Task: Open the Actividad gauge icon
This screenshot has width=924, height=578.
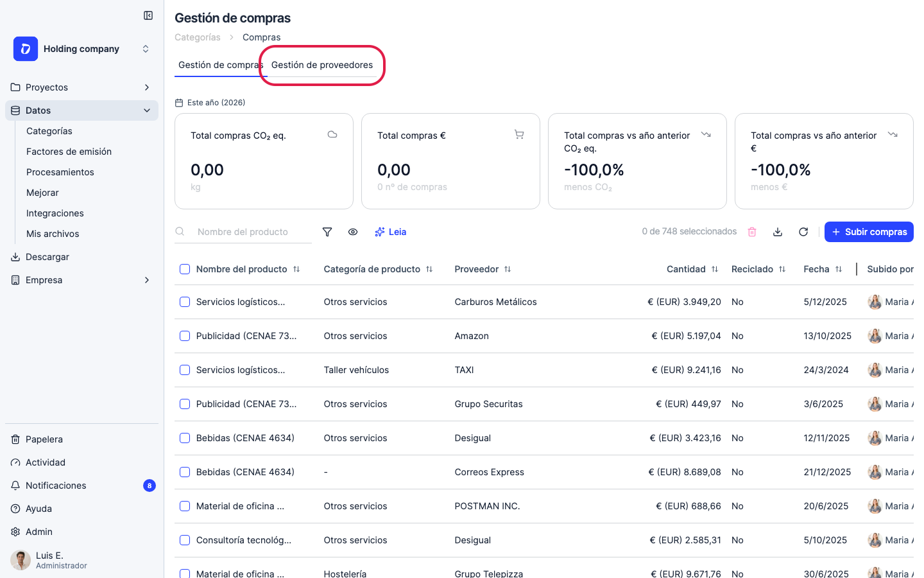Action: tap(15, 462)
